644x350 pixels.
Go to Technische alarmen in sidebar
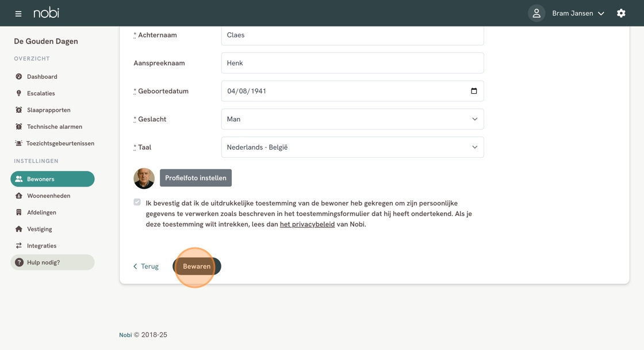[54, 127]
